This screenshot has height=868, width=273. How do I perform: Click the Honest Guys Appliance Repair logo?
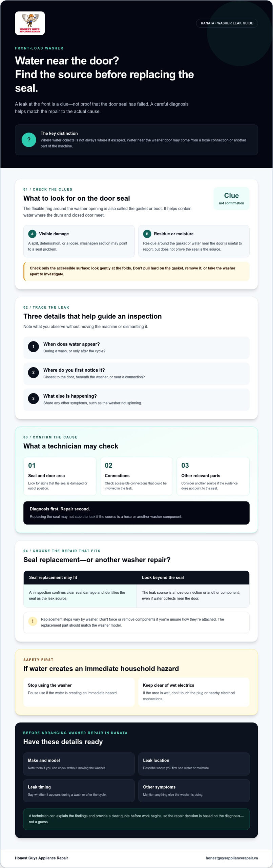point(30,23)
